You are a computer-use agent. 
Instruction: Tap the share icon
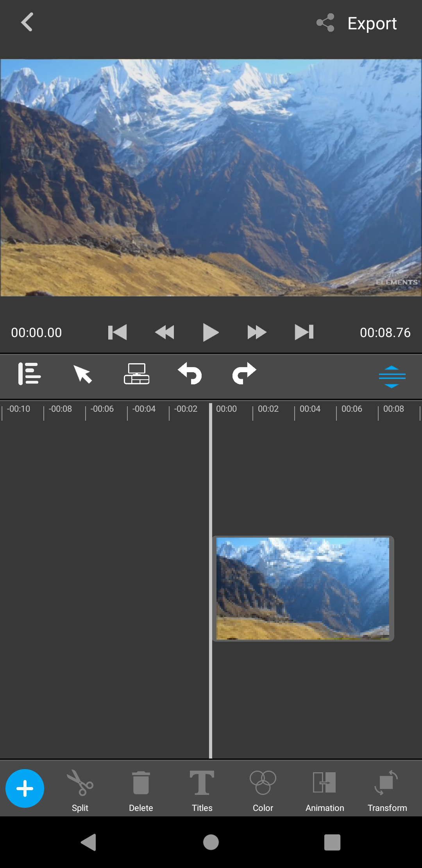(x=325, y=23)
